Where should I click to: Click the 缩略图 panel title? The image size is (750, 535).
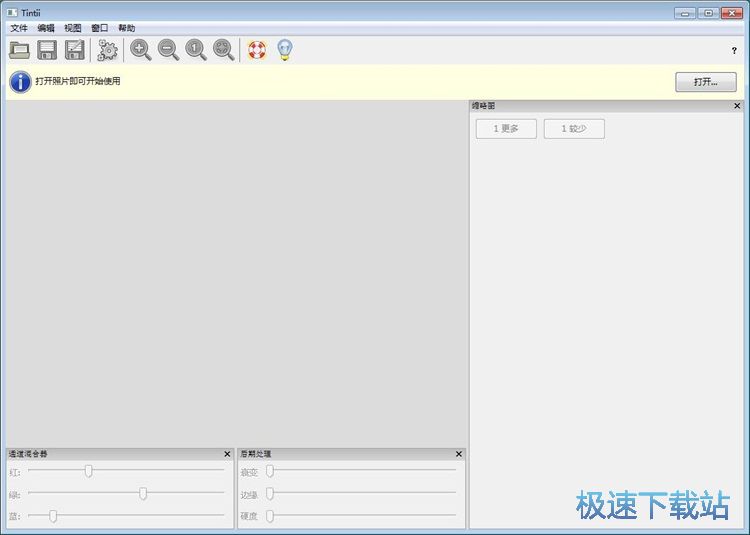[x=483, y=106]
